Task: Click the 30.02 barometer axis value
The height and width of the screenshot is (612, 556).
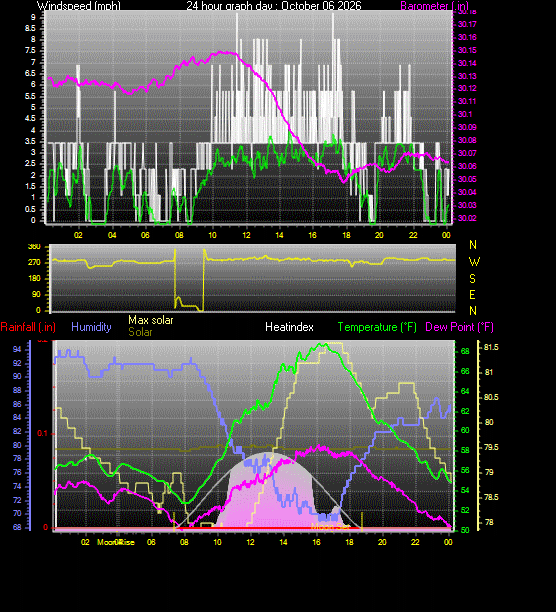Action: [x=467, y=218]
